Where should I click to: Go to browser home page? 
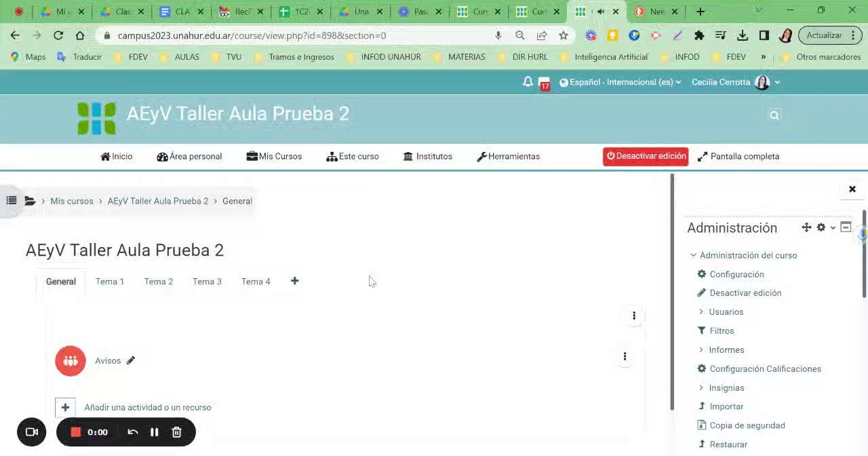click(80, 35)
